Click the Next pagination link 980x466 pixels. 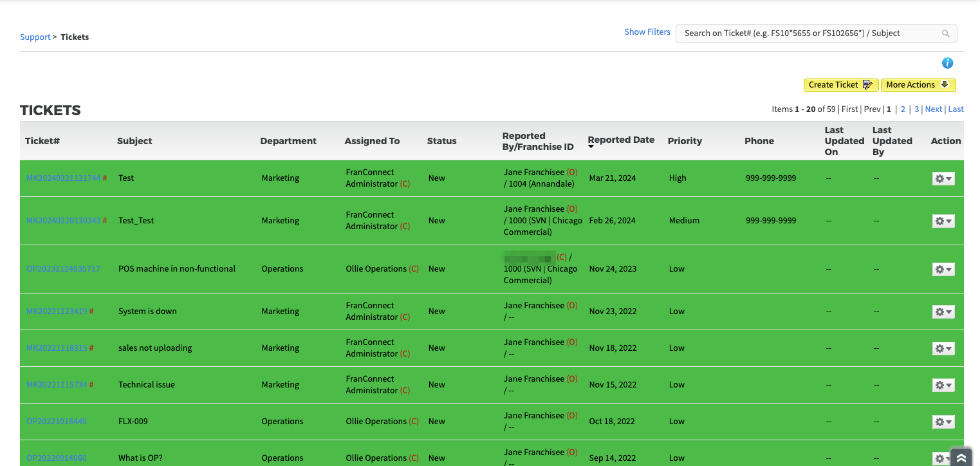(x=934, y=109)
